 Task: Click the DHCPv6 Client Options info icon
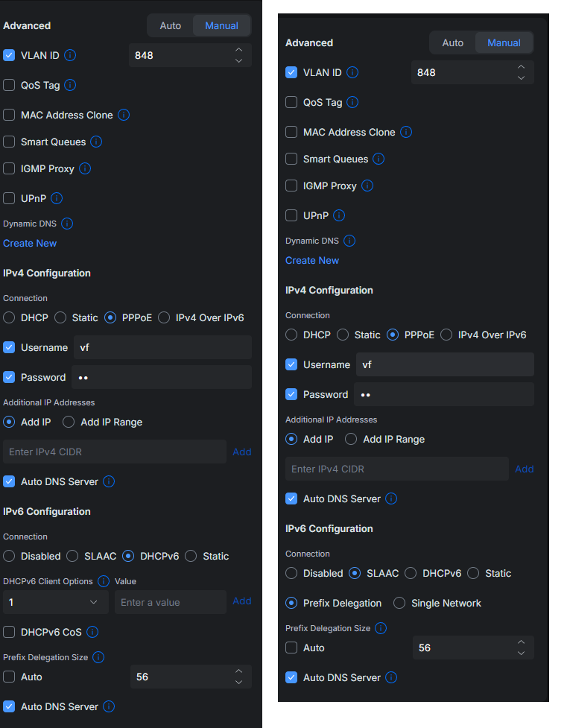point(104,581)
